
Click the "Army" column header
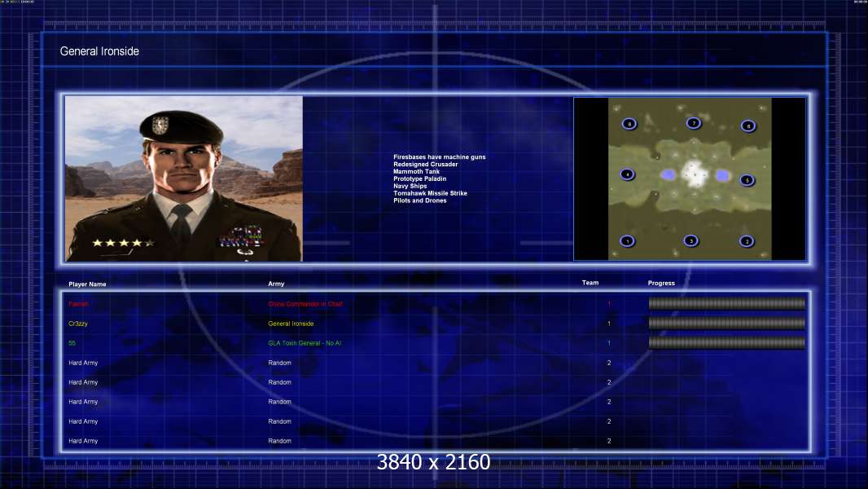coord(276,284)
